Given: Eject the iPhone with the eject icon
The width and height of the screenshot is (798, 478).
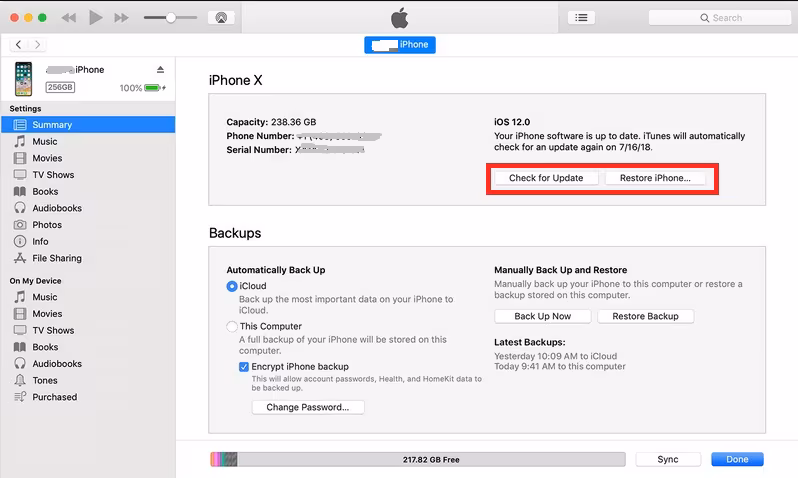Looking at the screenshot, I should [x=160, y=70].
